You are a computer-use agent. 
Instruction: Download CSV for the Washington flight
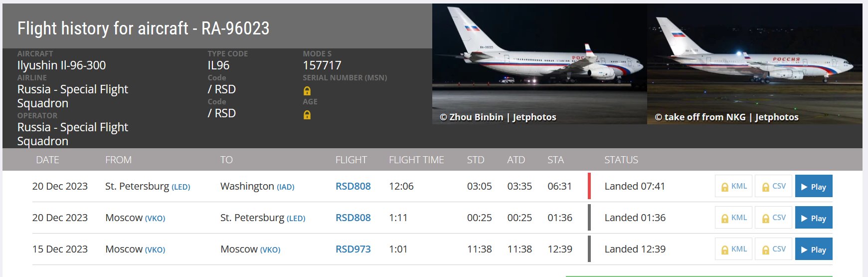(x=773, y=187)
